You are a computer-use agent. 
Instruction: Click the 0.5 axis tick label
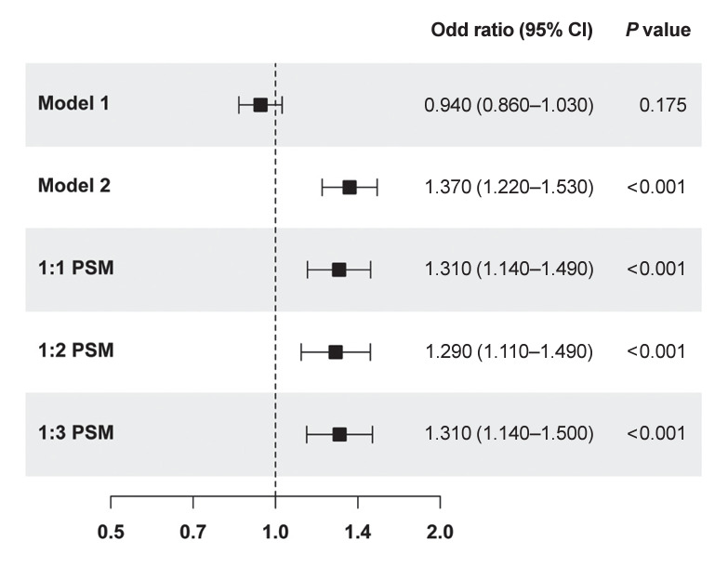(111, 534)
